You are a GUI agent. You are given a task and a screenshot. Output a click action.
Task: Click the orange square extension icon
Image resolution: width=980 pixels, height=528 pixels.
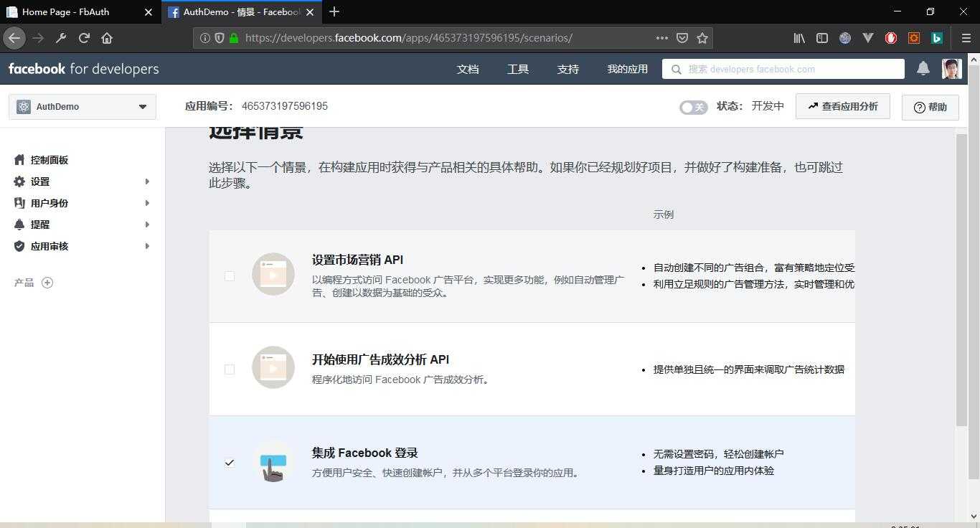pos(914,38)
